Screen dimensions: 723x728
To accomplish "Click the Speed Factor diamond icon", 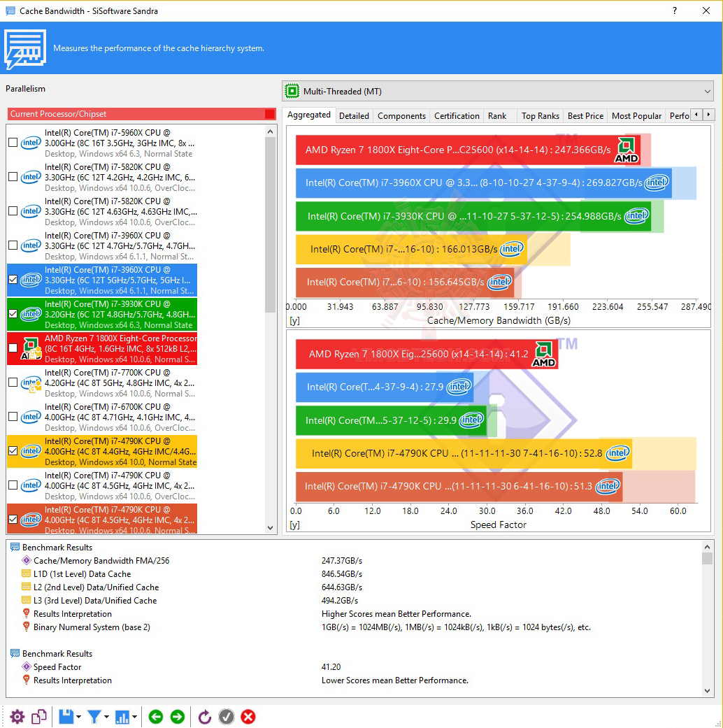I will [x=27, y=666].
